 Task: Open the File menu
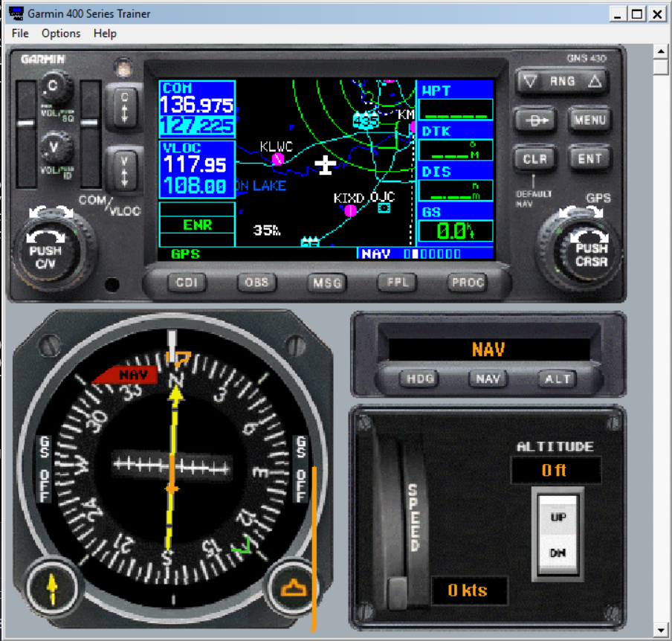click(x=20, y=33)
